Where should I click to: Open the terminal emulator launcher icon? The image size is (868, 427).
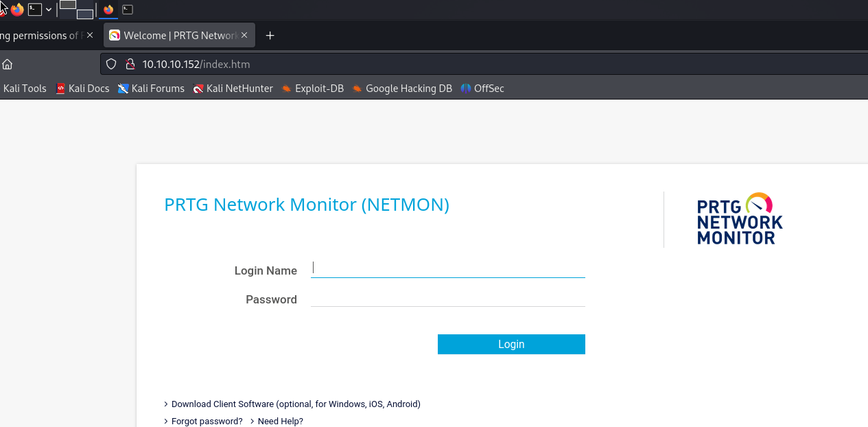34,10
